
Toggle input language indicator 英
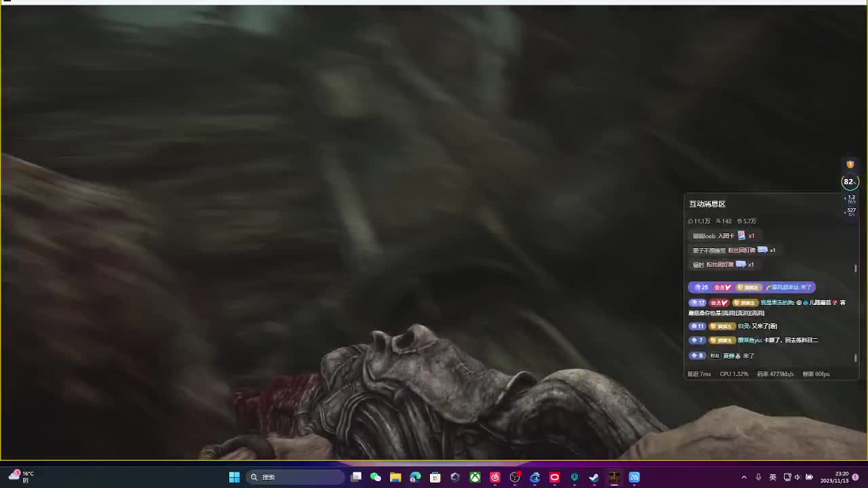772,477
